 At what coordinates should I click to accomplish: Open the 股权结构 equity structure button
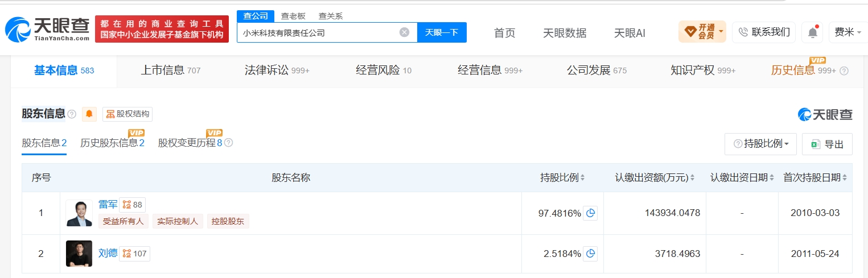coord(127,114)
